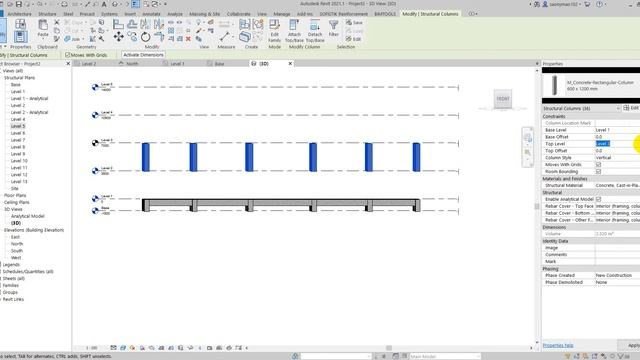Select the Align tool
The image size is (640, 360).
pyautogui.click(x=118, y=24)
